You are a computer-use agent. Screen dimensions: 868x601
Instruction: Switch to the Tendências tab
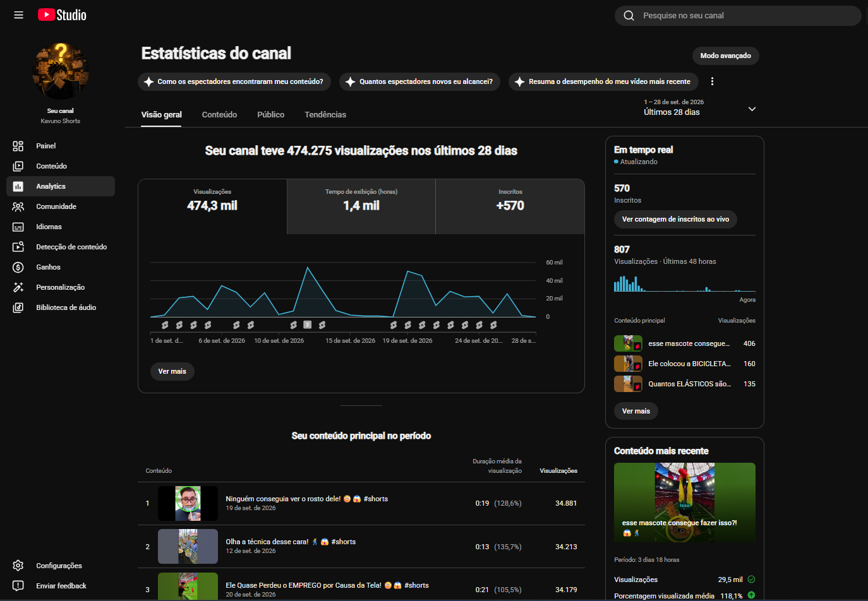pos(325,114)
